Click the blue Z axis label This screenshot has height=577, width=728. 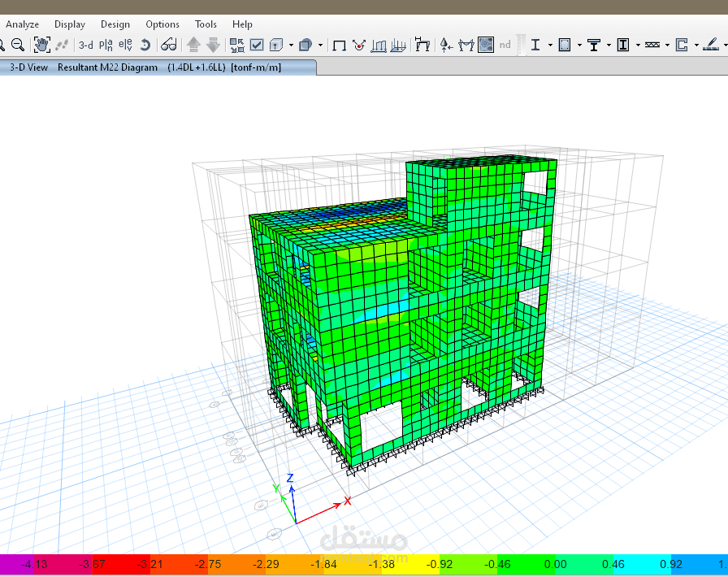pos(290,478)
